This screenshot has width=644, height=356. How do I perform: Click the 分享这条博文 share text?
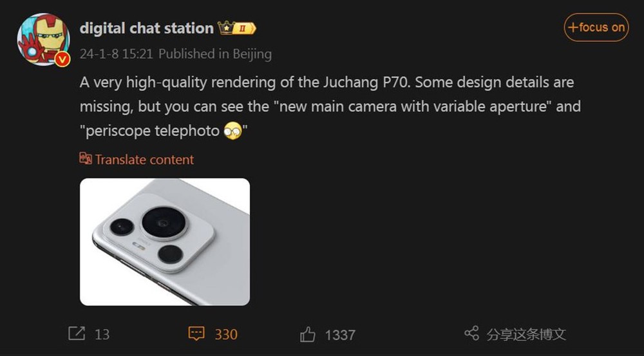coord(526,334)
